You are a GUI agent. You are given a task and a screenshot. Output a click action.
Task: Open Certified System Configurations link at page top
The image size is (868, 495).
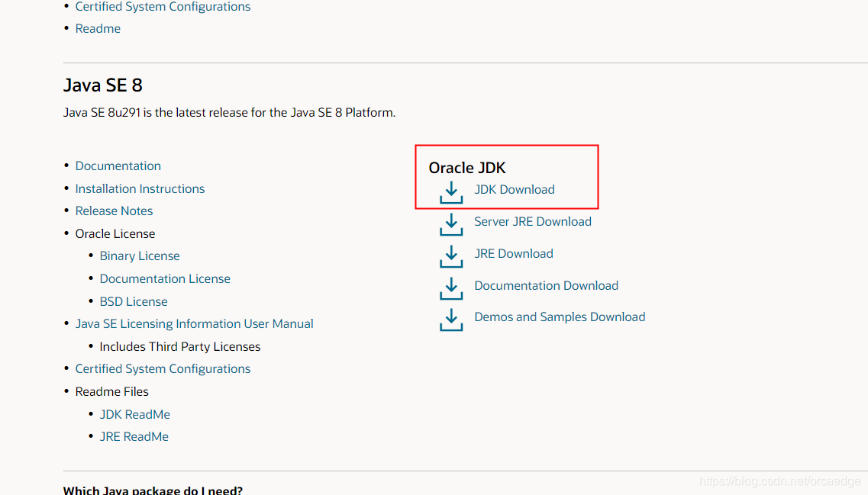click(163, 7)
